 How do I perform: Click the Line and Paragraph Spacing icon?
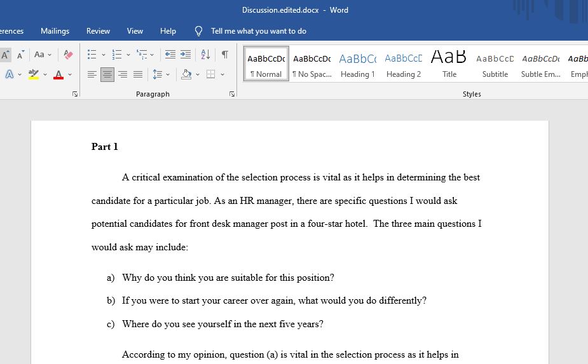click(158, 74)
